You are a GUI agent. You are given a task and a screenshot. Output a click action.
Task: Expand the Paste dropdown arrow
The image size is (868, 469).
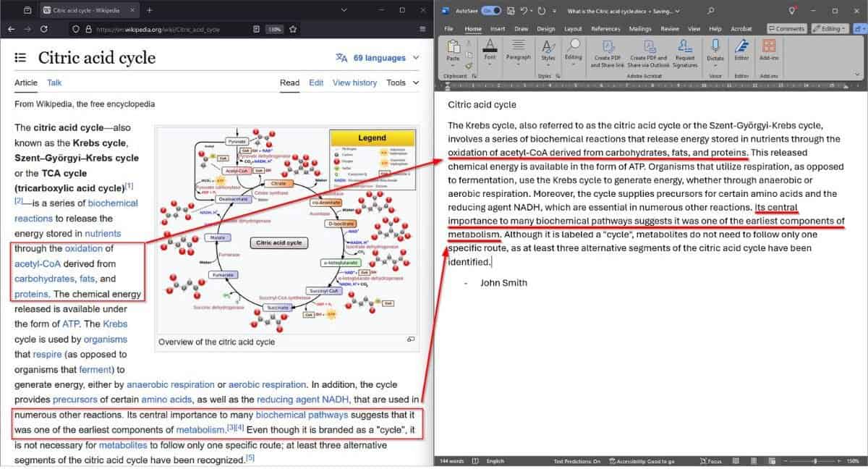(x=453, y=65)
